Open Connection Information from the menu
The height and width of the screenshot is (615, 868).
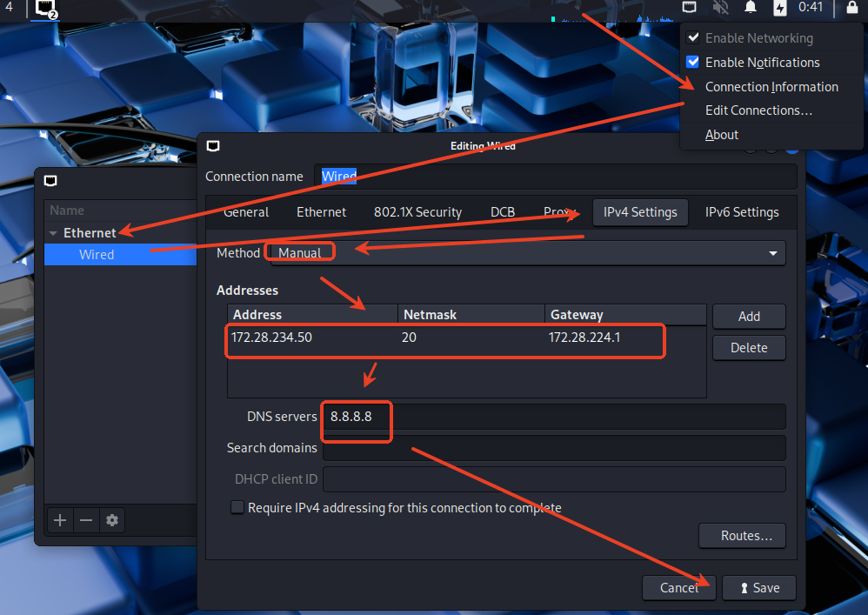(x=771, y=87)
